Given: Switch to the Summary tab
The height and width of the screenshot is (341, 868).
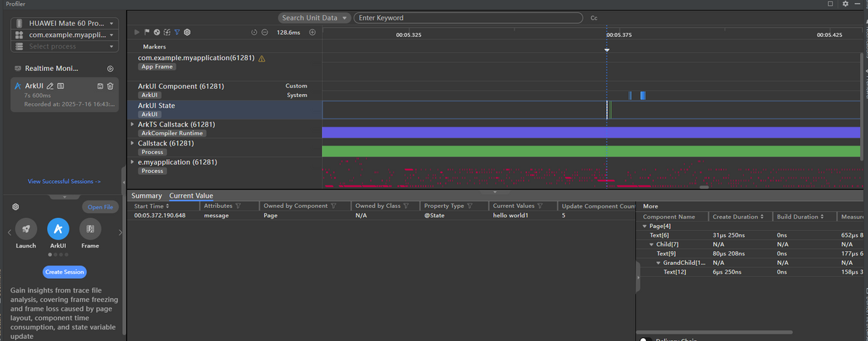Looking at the screenshot, I should coord(147,195).
